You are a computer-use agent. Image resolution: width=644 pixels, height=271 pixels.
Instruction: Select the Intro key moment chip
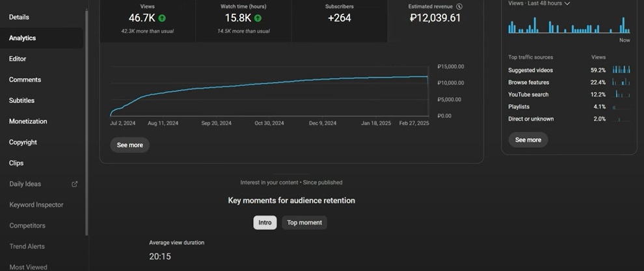pos(265,223)
